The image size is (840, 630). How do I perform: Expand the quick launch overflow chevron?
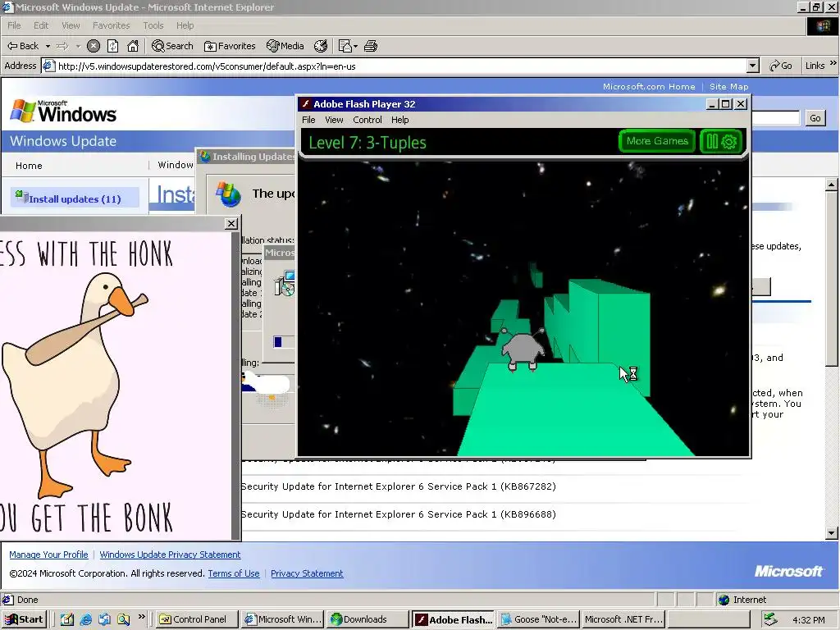pos(141,617)
